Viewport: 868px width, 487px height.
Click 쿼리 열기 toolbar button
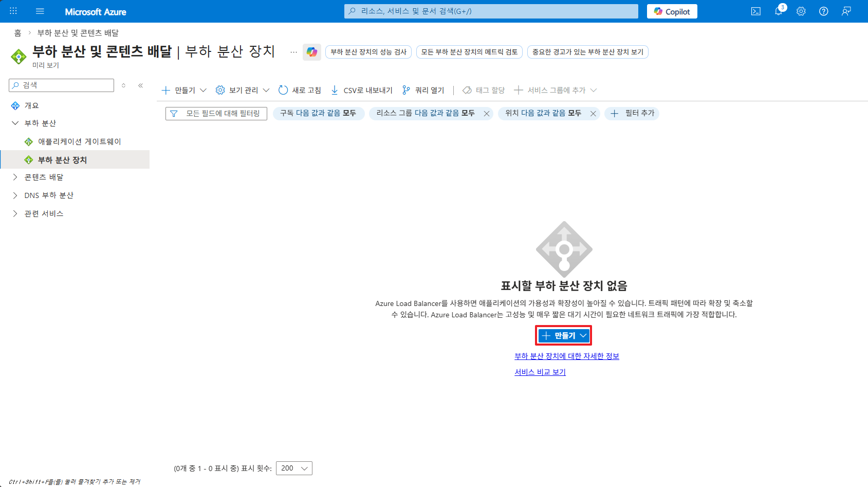[x=423, y=91]
